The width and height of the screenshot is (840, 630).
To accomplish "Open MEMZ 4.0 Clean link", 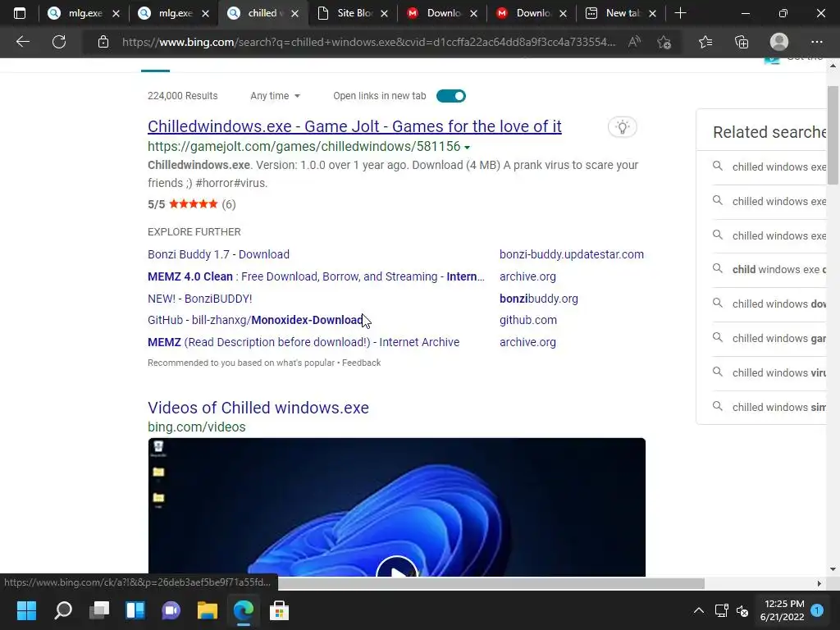I will pos(316,276).
